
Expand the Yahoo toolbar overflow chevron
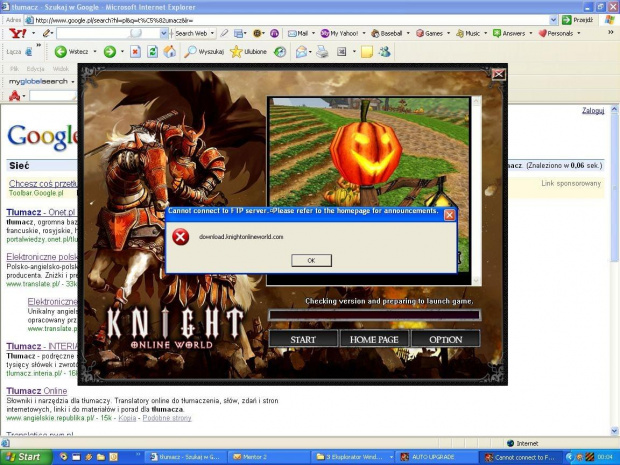tap(611, 32)
